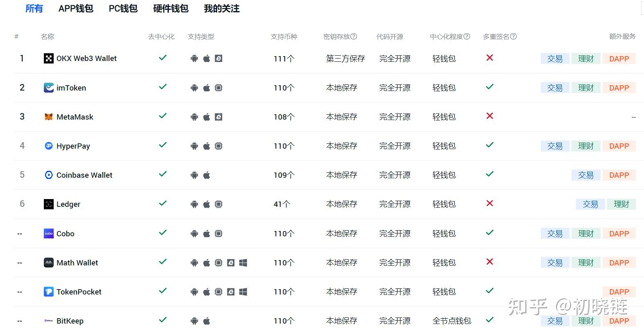This screenshot has height=333, width=644.
Task: Click the 支持类型 column header
Action: click(201, 36)
